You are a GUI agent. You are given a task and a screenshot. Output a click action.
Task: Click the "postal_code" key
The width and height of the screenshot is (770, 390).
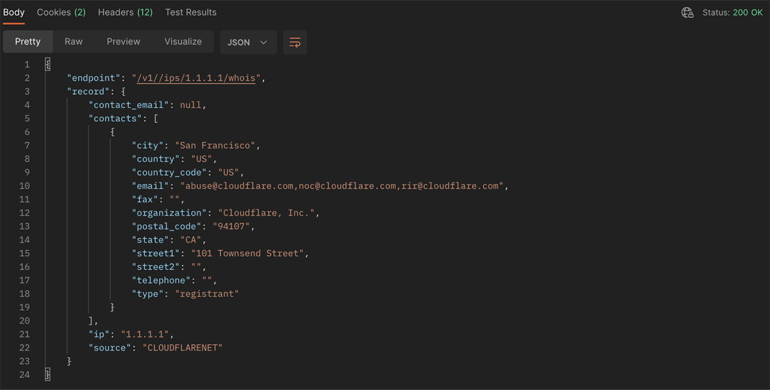[166, 226]
